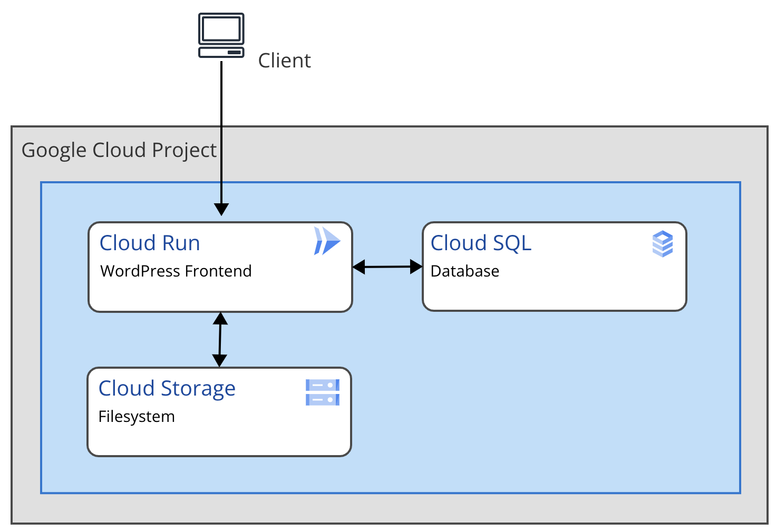The height and width of the screenshot is (532, 776).
Task: Select the Filesystem subtitle text
Action: (137, 416)
